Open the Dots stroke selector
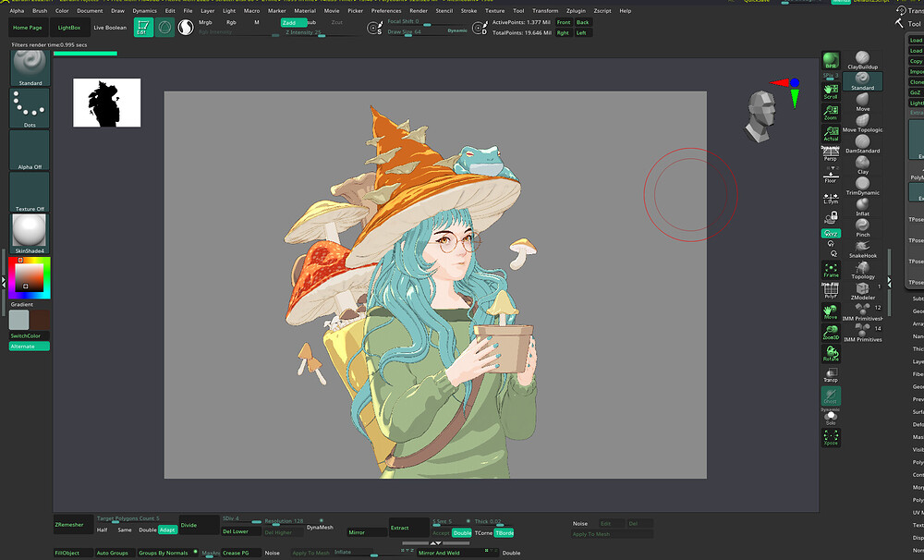The width and height of the screenshot is (924, 560). (x=30, y=108)
